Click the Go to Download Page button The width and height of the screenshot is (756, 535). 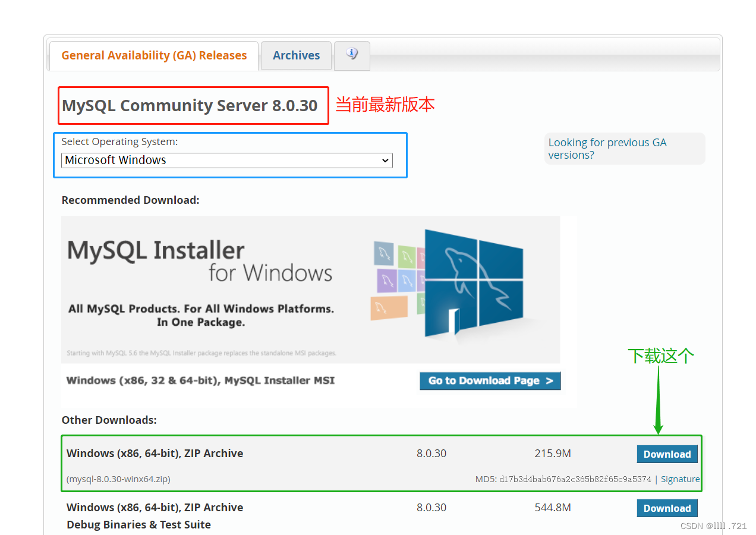click(x=490, y=381)
